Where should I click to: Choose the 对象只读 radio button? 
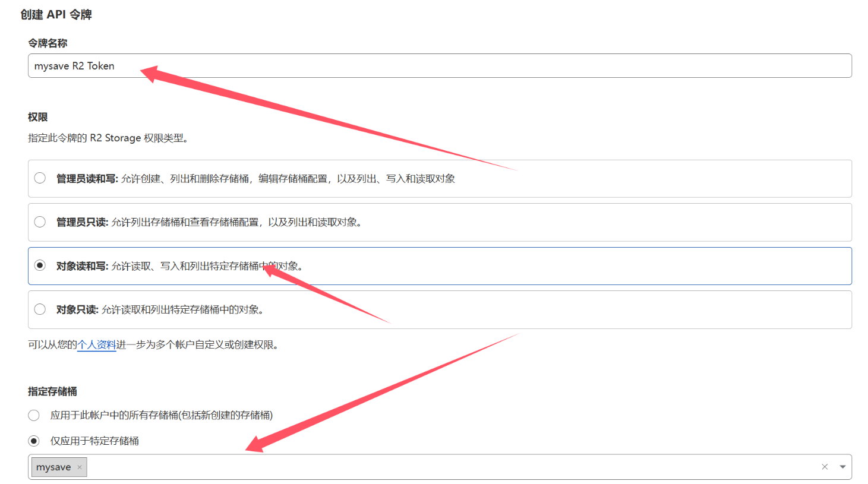click(x=40, y=309)
